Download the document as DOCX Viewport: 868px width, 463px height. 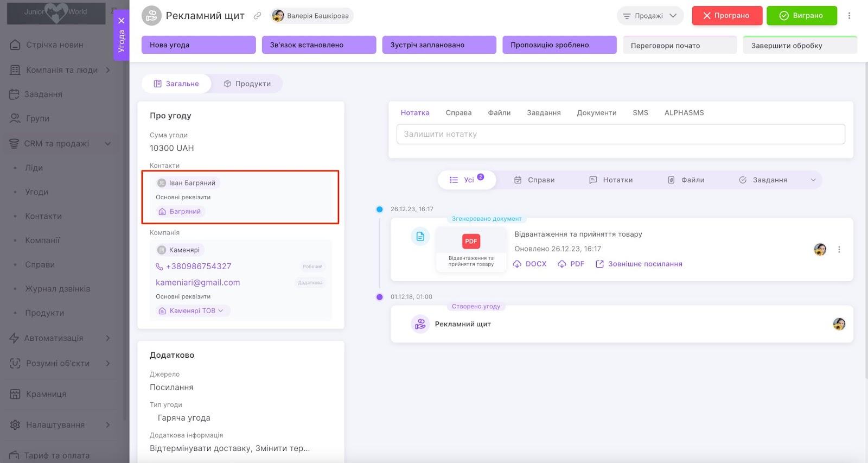click(x=530, y=264)
